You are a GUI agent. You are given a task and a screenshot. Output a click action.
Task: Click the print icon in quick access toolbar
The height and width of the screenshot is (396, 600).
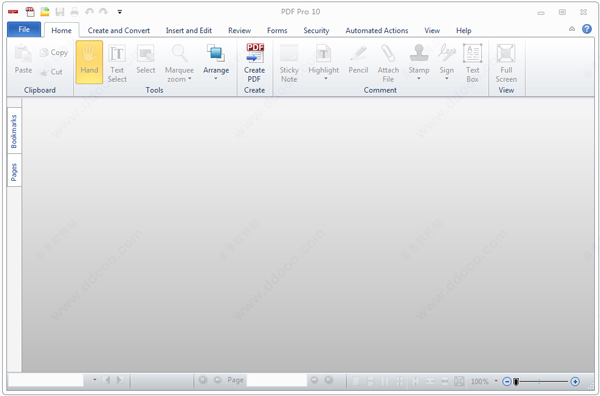tap(74, 12)
